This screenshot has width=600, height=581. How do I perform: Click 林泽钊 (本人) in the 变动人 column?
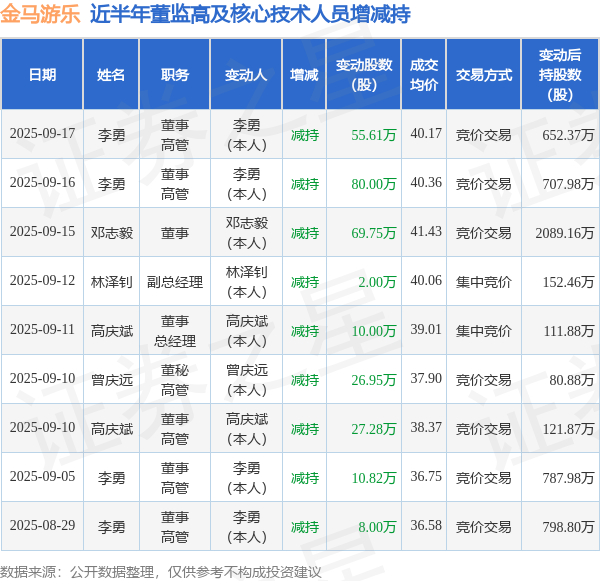(x=247, y=282)
